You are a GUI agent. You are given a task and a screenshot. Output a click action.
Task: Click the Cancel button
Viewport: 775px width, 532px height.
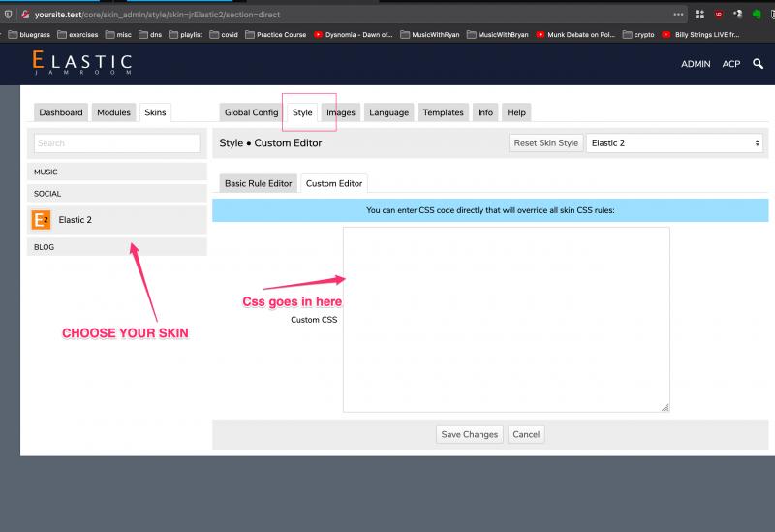coord(526,434)
